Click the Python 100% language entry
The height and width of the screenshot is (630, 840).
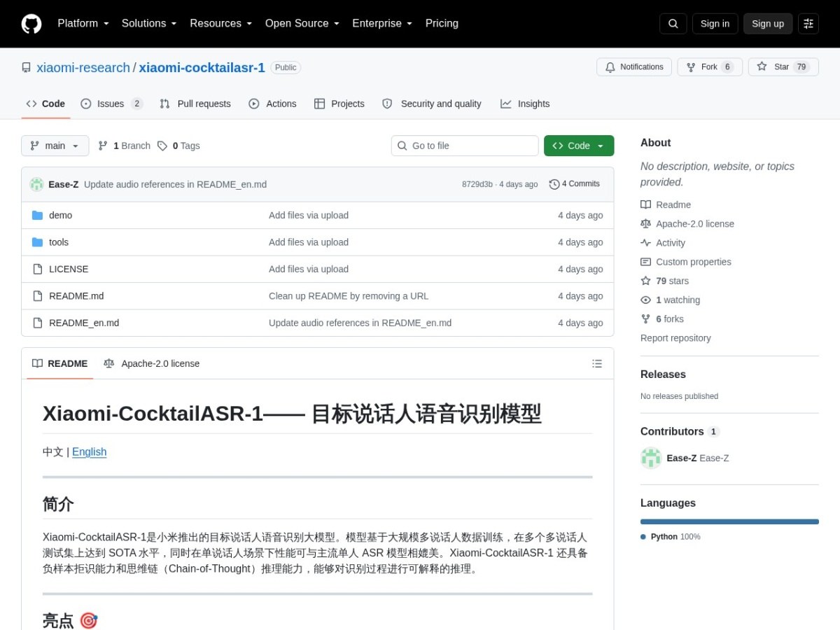[x=671, y=537]
